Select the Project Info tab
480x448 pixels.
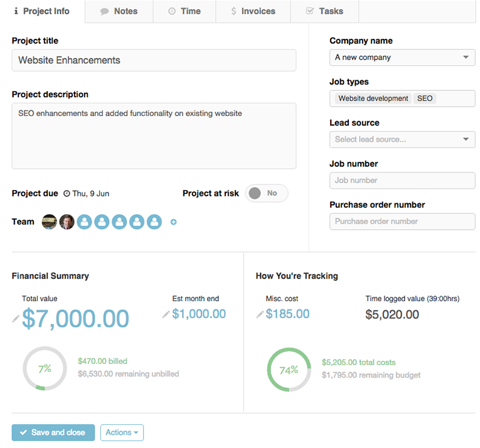pyautogui.click(x=42, y=11)
